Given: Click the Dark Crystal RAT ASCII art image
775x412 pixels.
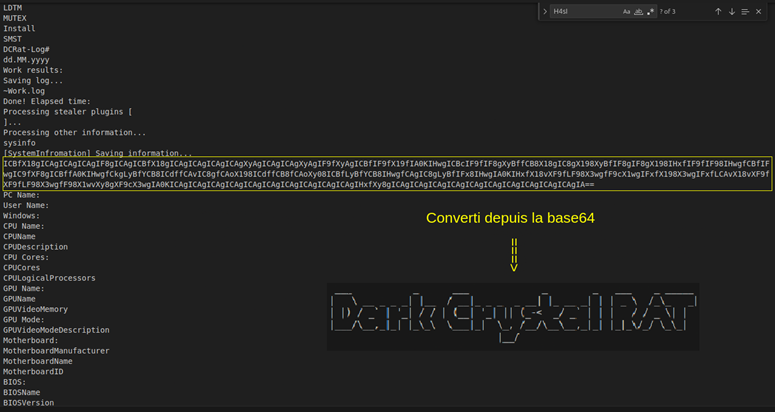Looking at the screenshot, I should coord(513,316).
